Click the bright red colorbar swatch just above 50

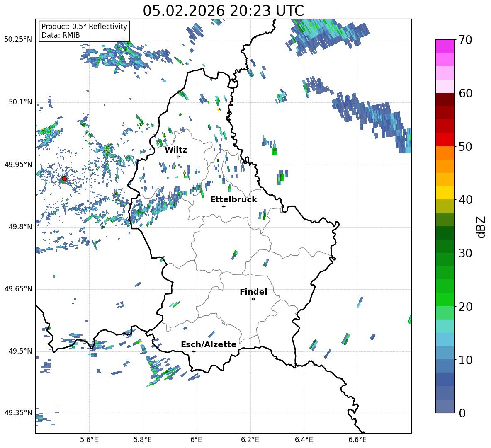pos(445,140)
